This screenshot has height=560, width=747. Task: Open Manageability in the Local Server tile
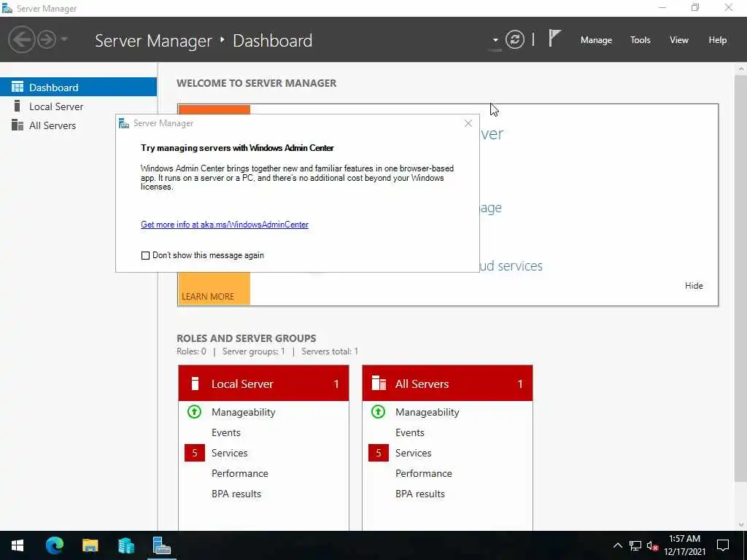point(244,412)
